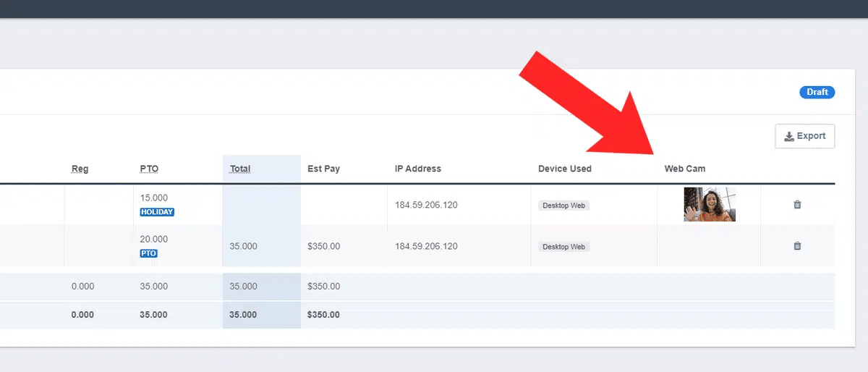868x372 pixels.
Task: Click the Web Cam column header
Action: (x=685, y=169)
